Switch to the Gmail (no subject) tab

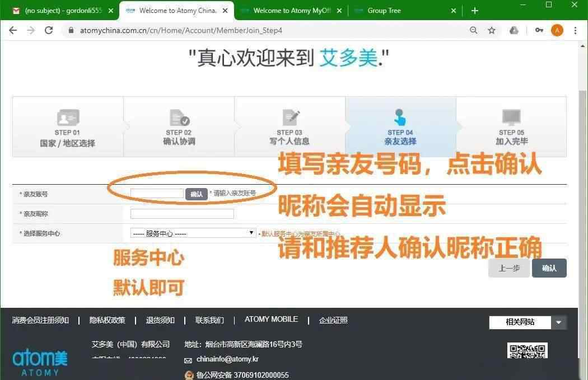60,11
